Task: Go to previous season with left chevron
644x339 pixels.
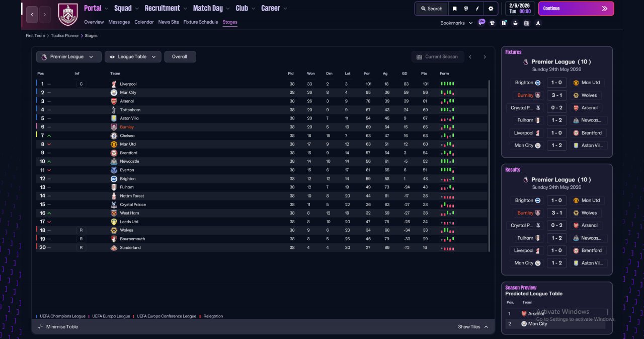Action: pos(470,57)
